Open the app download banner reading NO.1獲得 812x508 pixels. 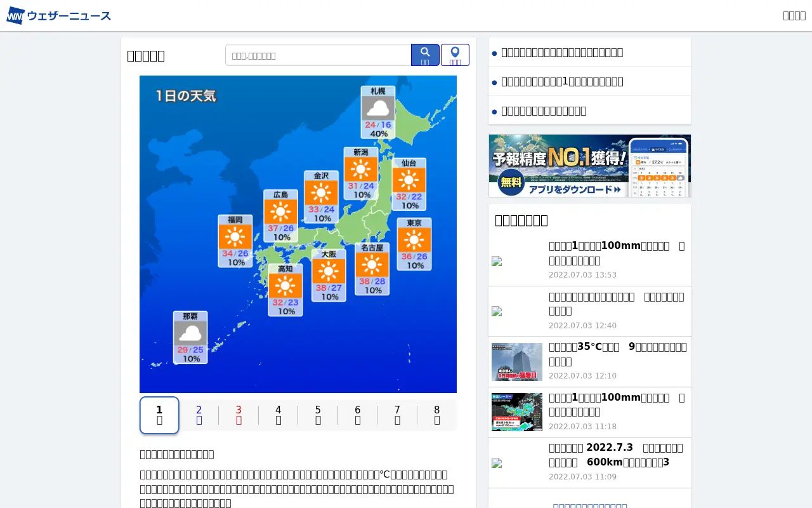pos(590,166)
